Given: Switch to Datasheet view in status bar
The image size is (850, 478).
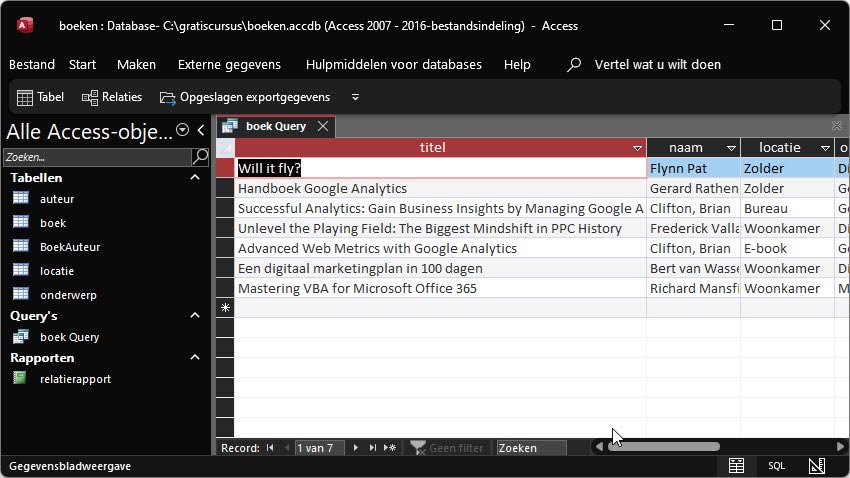Looking at the screenshot, I should [x=736, y=466].
